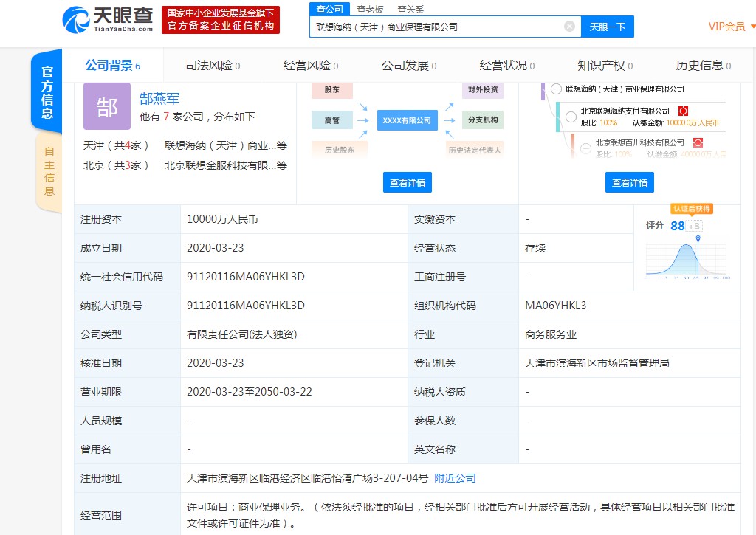Select the 知识产权 tab
Image resolution: width=756 pixels, height=535 pixels.
605,65
